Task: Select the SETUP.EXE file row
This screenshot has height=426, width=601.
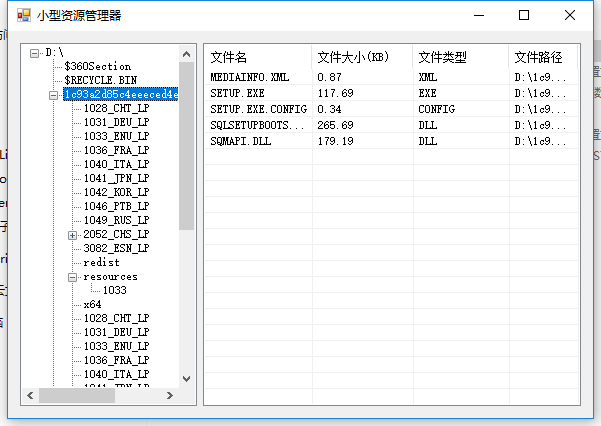Action: (391, 94)
